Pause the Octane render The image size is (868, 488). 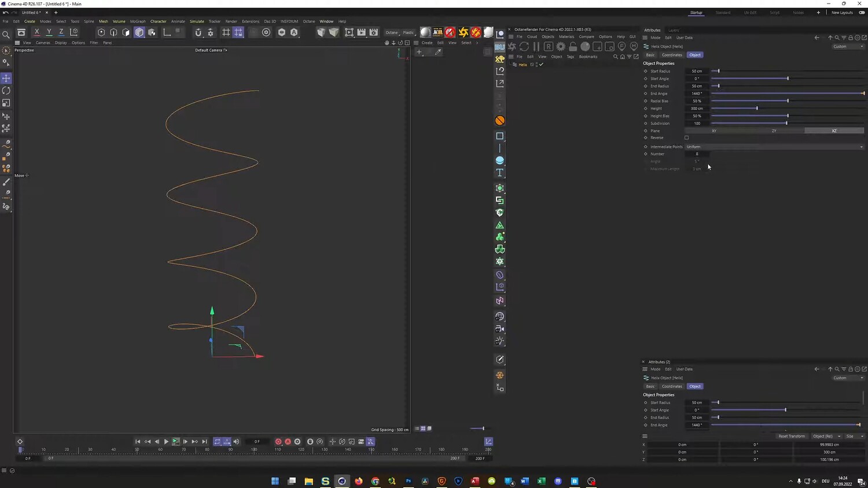point(536,46)
